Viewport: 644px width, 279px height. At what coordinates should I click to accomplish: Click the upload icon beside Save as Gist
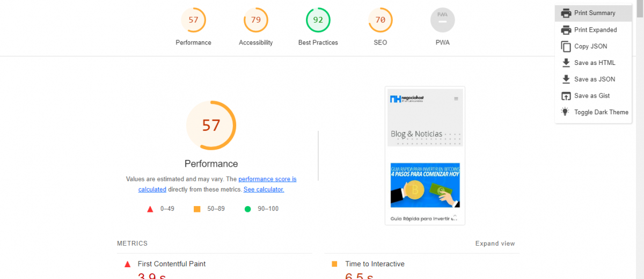click(x=566, y=96)
